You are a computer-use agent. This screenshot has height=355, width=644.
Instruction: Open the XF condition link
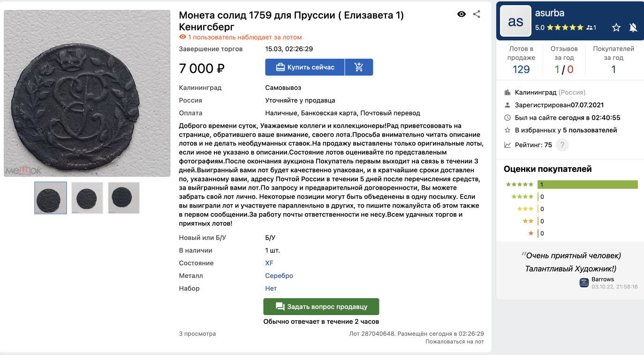269,263
